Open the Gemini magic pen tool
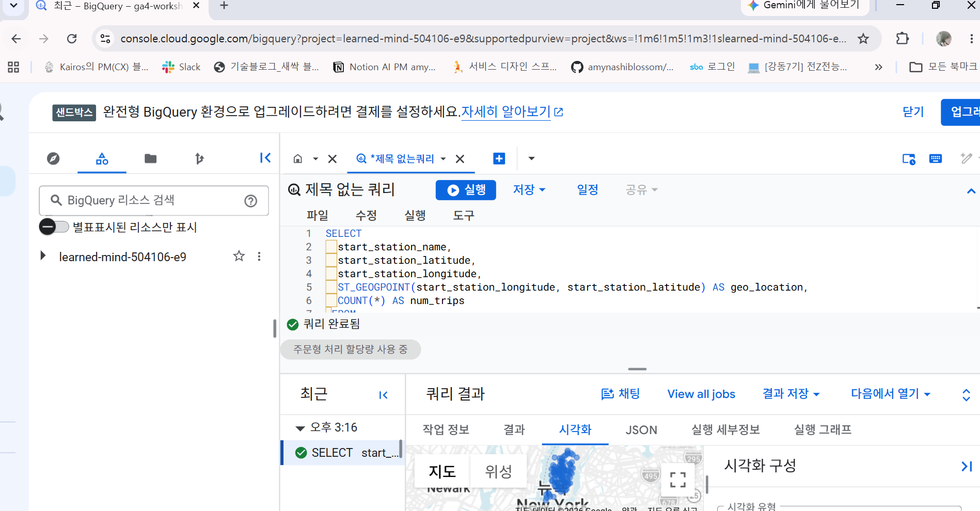The height and width of the screenshot is (511, 980). click(x=966, y=158)
